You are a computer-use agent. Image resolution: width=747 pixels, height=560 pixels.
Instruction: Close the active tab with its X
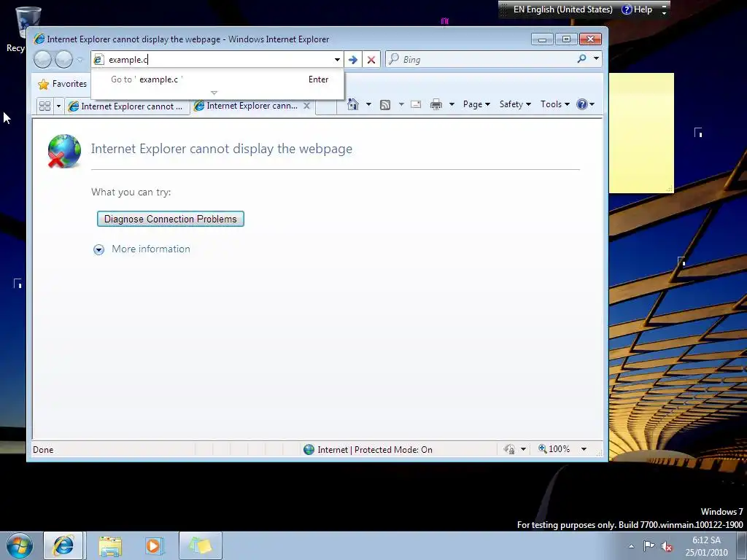click(x=307, y=106)
